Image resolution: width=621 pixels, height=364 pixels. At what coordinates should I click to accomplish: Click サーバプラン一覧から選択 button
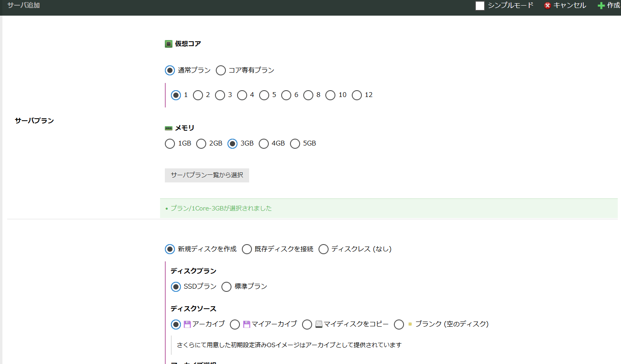tap(207, 175)
